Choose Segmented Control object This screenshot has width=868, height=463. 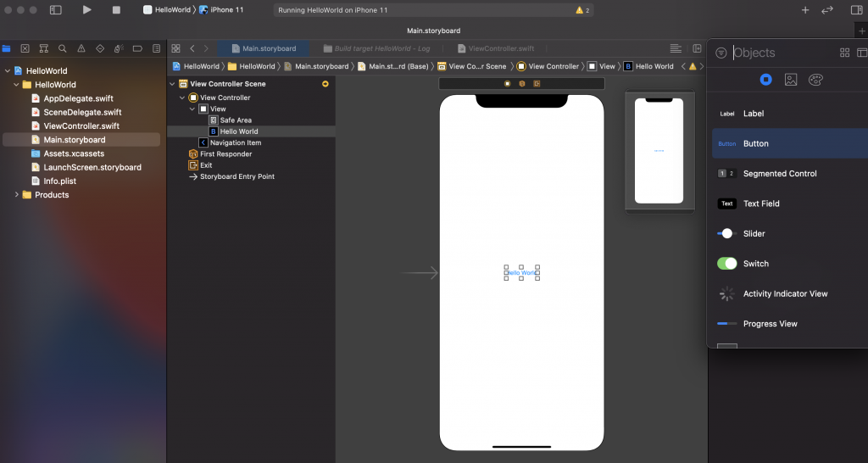[789, 173]
